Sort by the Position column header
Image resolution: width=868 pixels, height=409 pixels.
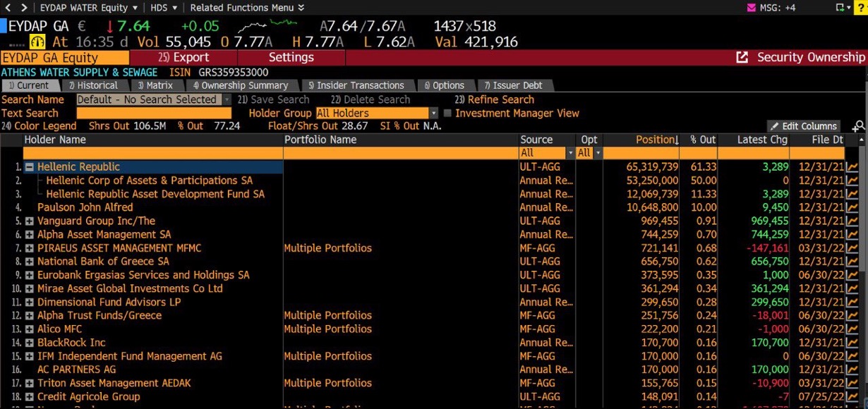(641, 140)
